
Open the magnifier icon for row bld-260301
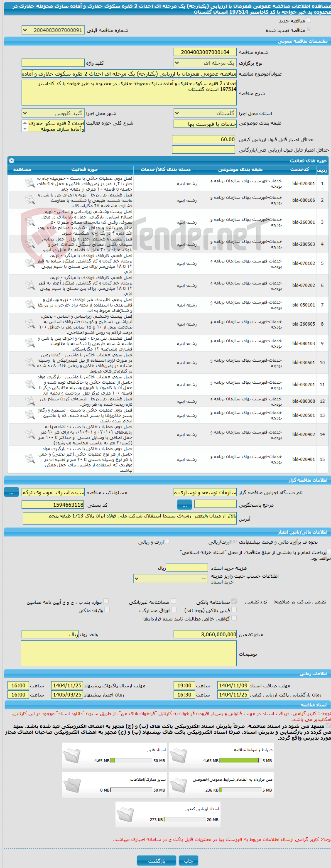click(x=30, y=222)
